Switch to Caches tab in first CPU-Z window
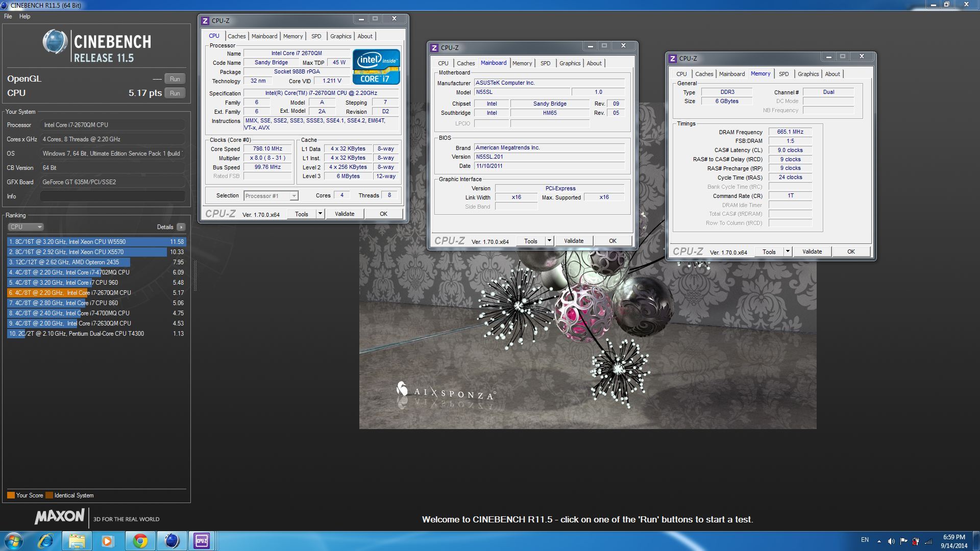This screenshot has width=980, height=551. coord(236,36)
